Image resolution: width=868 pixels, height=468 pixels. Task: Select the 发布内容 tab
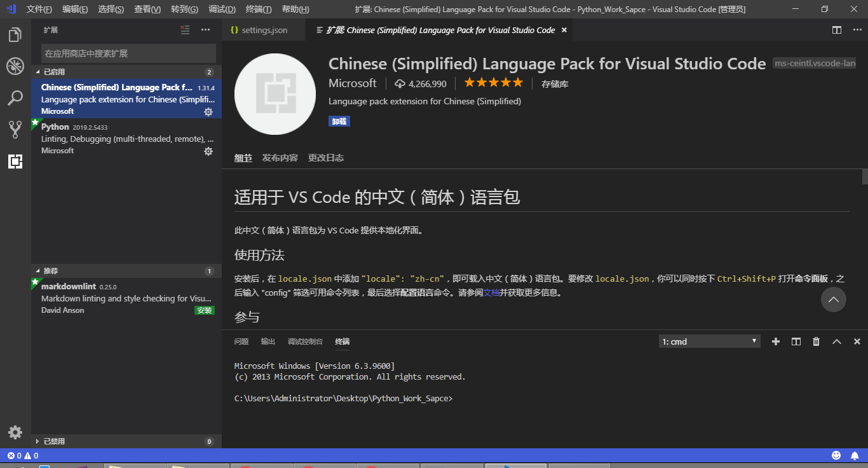[280, 158]
